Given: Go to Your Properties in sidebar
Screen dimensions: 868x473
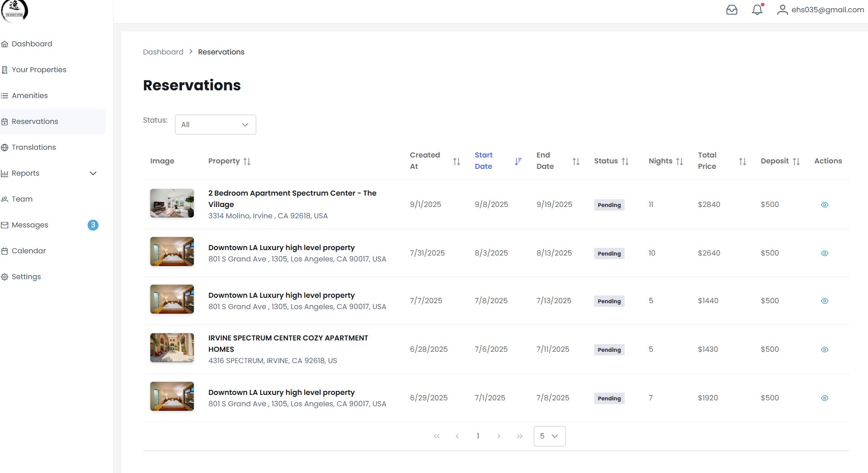Looking at the screenshot, I should [39, 69].
